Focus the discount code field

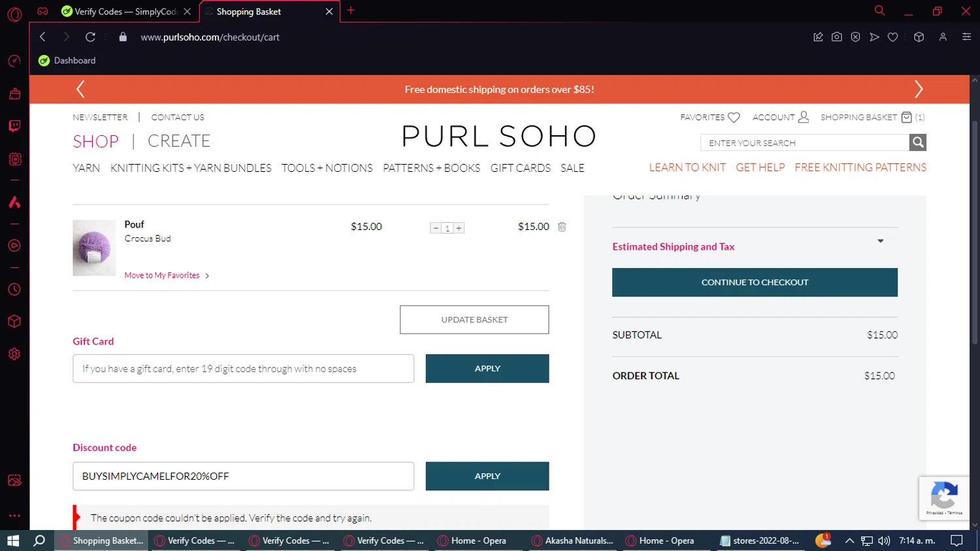point(243,476)
